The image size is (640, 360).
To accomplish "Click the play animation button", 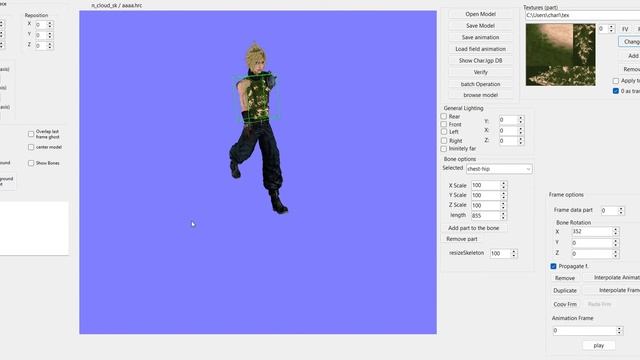I will 599,345.
